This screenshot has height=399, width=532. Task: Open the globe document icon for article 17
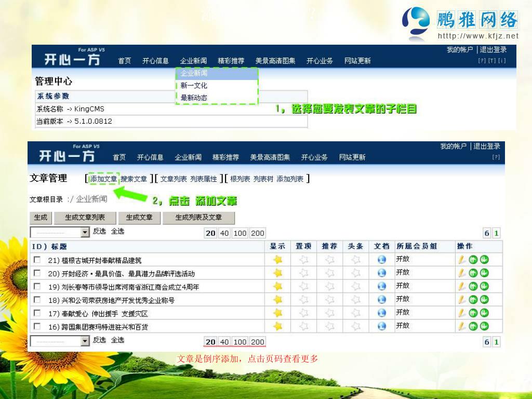(382, 312)
